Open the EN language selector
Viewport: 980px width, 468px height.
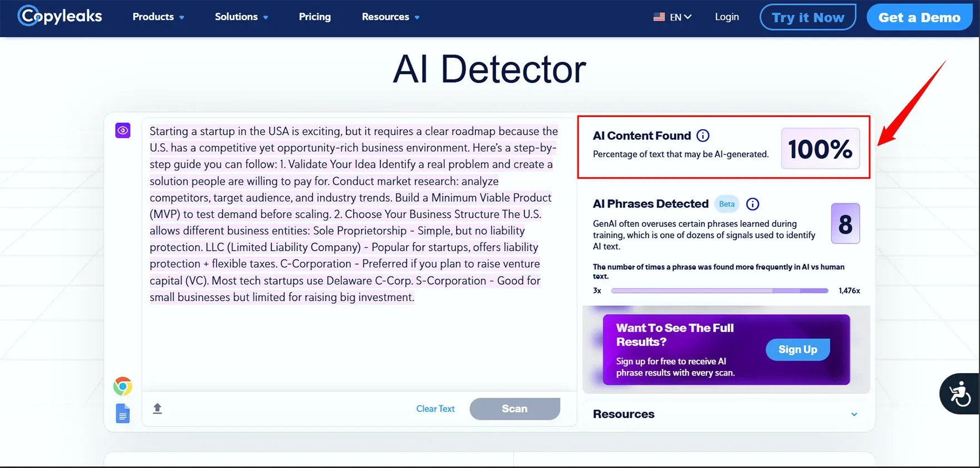(680, 17)
